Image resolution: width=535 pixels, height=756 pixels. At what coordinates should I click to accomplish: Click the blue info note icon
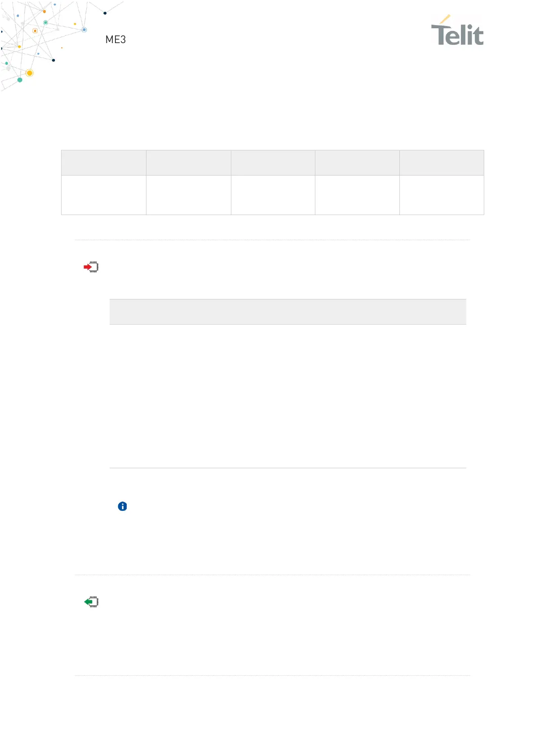click(122, 506)
